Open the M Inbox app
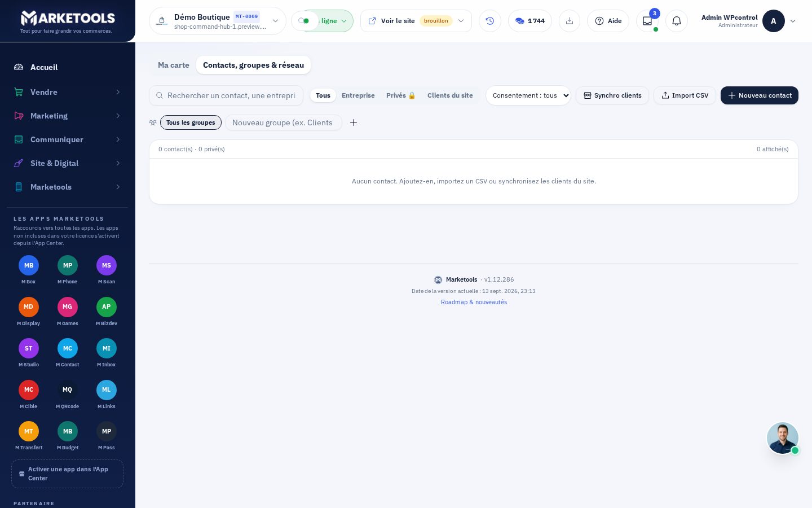This screenshot has width=812, height=508. [107, 353]
